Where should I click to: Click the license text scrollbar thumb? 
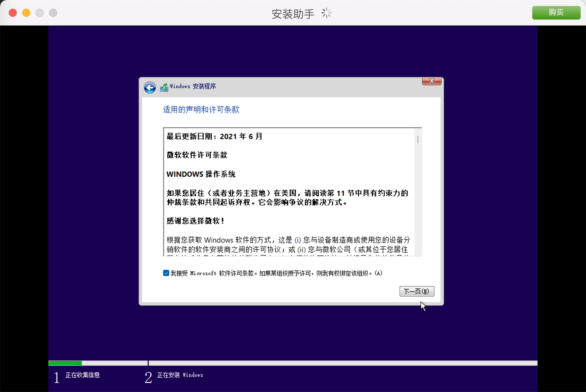418,139
